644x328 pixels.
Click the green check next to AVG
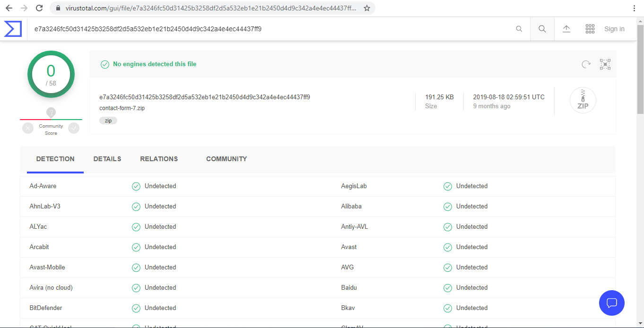point(448,268)
